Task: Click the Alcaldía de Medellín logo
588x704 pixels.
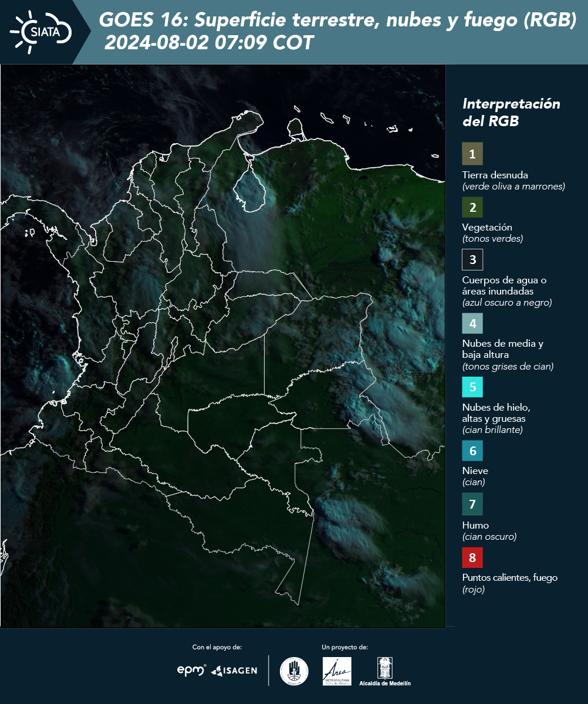Action: coord(385,671)
